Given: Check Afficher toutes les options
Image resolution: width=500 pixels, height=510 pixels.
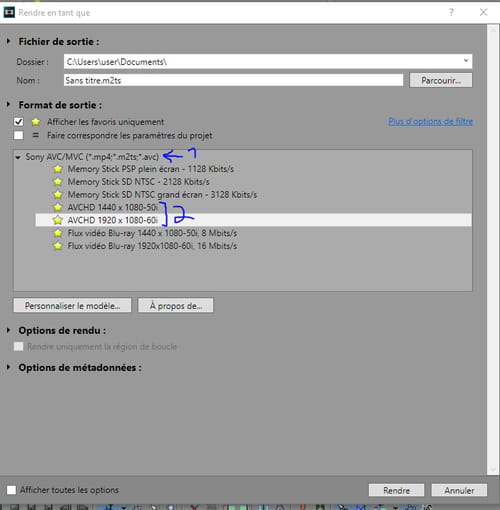Looking at the screenshot, I should (11, 490).
